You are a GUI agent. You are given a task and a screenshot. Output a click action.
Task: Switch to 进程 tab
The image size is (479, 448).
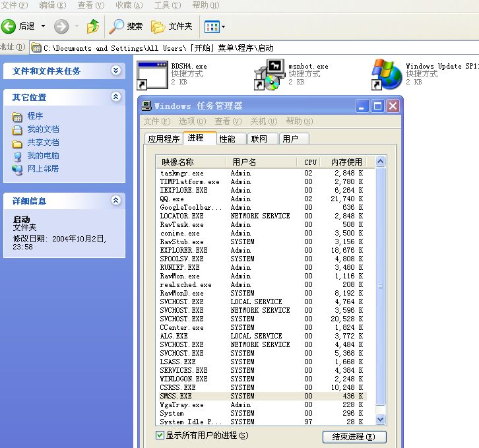200,138
